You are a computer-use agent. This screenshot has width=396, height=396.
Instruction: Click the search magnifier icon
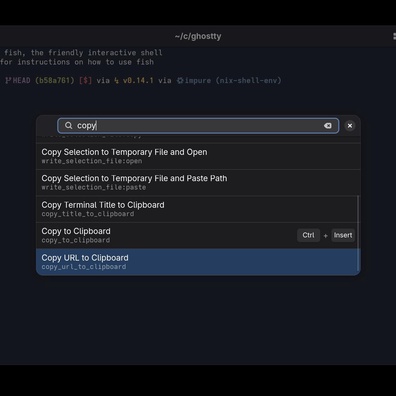(x=68, y=126)
